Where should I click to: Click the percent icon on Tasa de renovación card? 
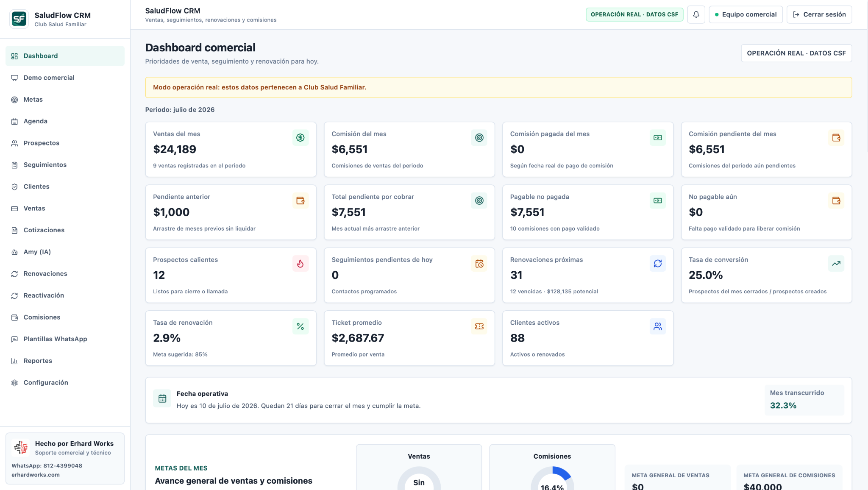(x=300, y=326)
